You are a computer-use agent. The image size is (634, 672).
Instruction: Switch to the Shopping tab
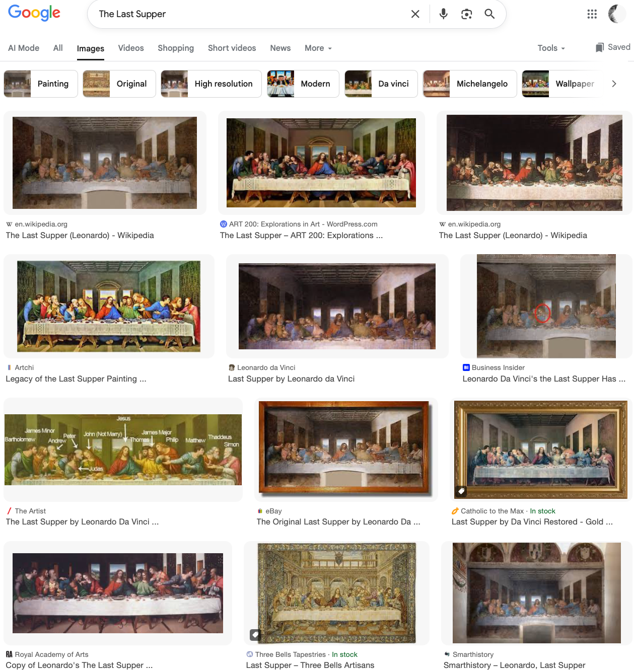(176, 48)
